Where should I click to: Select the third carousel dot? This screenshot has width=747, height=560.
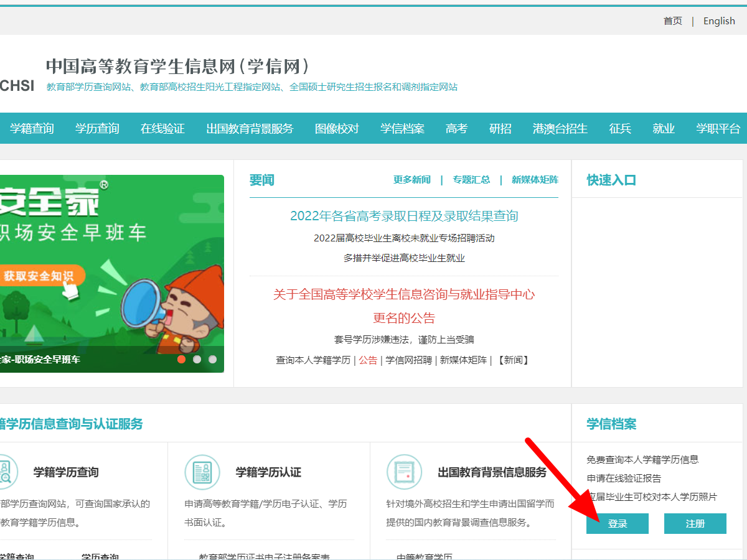[x=213, y=359]
